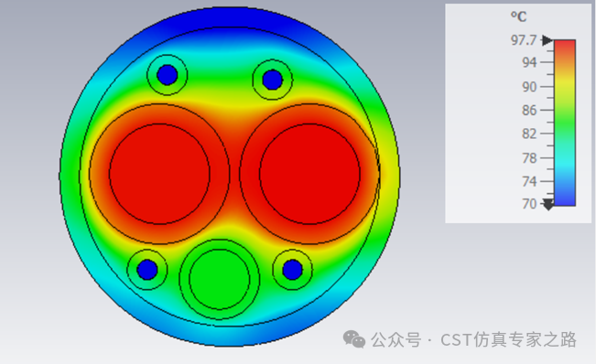
Task: Click the bottom-left small blue core
Action: (x=147, y=270)
